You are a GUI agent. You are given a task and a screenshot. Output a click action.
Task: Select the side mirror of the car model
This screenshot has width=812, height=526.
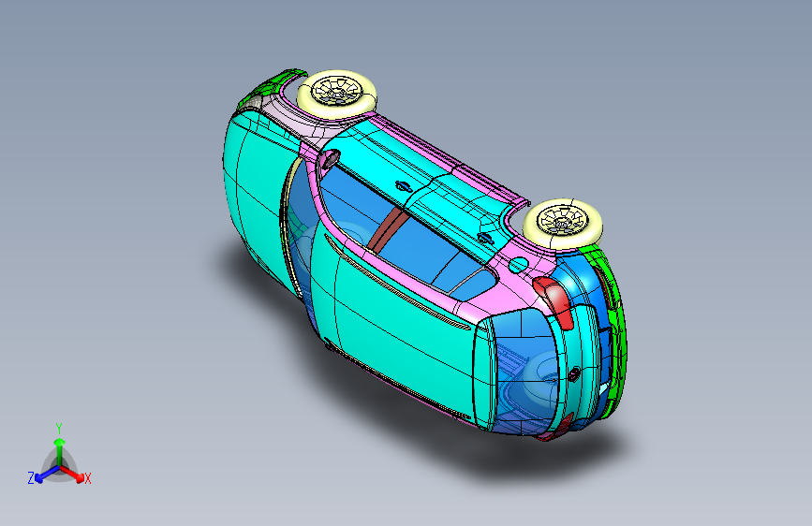[329, 158]
